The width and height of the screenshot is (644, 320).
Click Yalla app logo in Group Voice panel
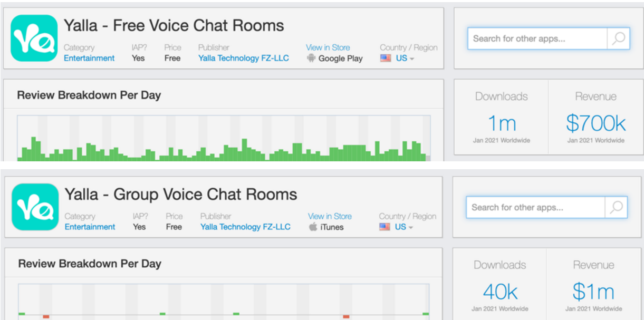click(35, 207)
